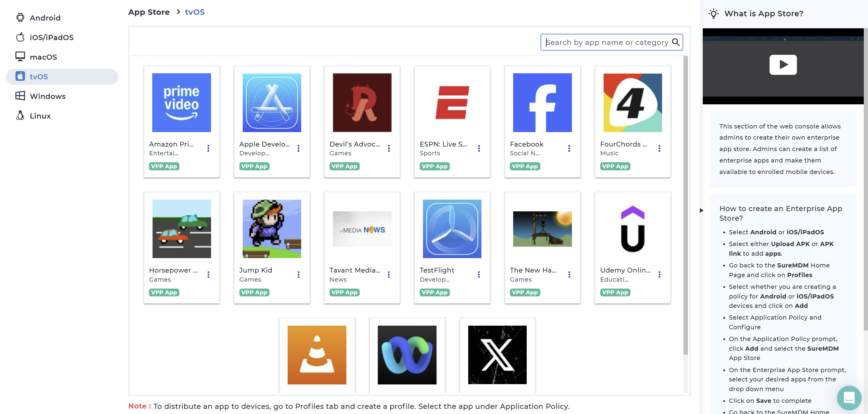Image resolution: width=868 pixels, height=414 pixels.
Task: Switch to the macOS app list
Action: coord(62,57)
